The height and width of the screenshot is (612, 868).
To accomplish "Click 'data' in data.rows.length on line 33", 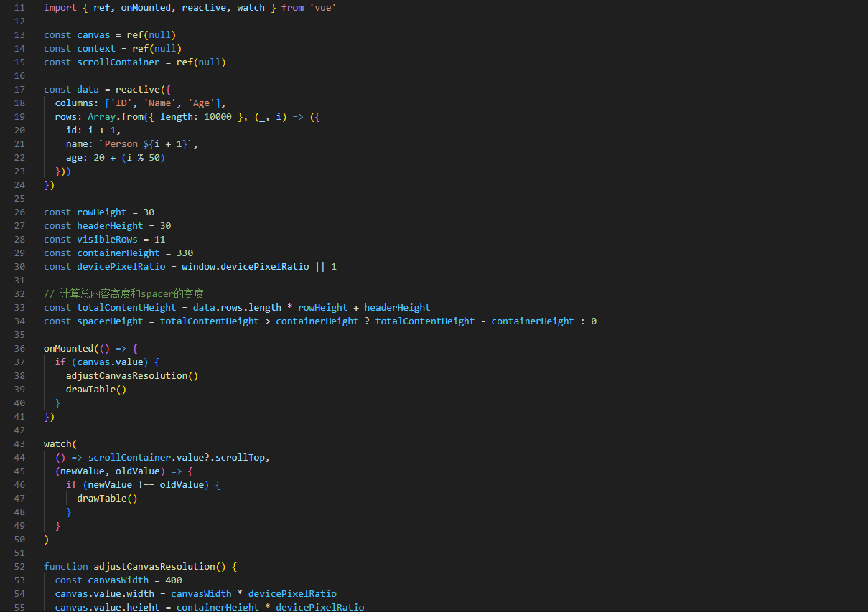I will tap(205, 307).
